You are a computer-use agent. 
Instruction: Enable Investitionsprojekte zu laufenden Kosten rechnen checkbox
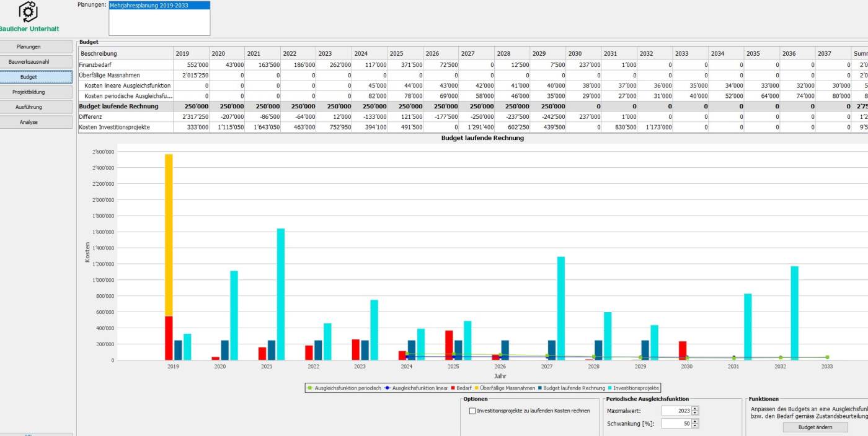pyautogui.click(x=472, y=411)
